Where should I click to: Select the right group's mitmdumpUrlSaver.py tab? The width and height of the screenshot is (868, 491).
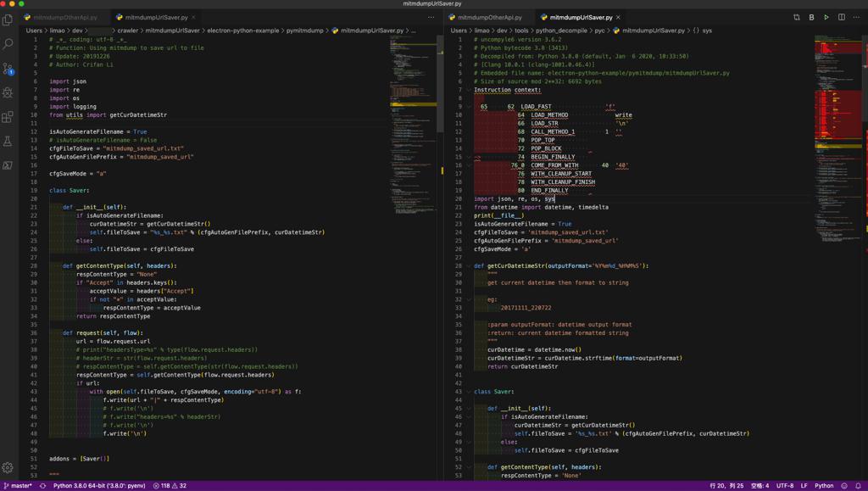pos(581,17)
